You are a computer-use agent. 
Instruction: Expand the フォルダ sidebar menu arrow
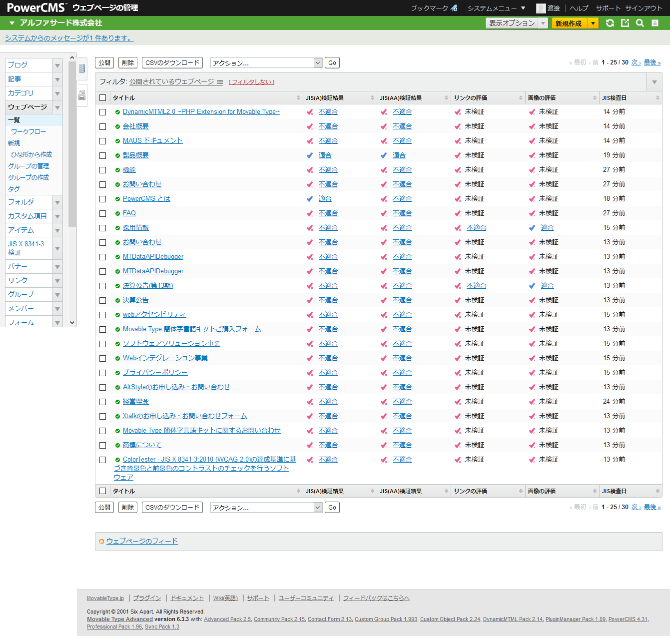(x=57, y=202)
